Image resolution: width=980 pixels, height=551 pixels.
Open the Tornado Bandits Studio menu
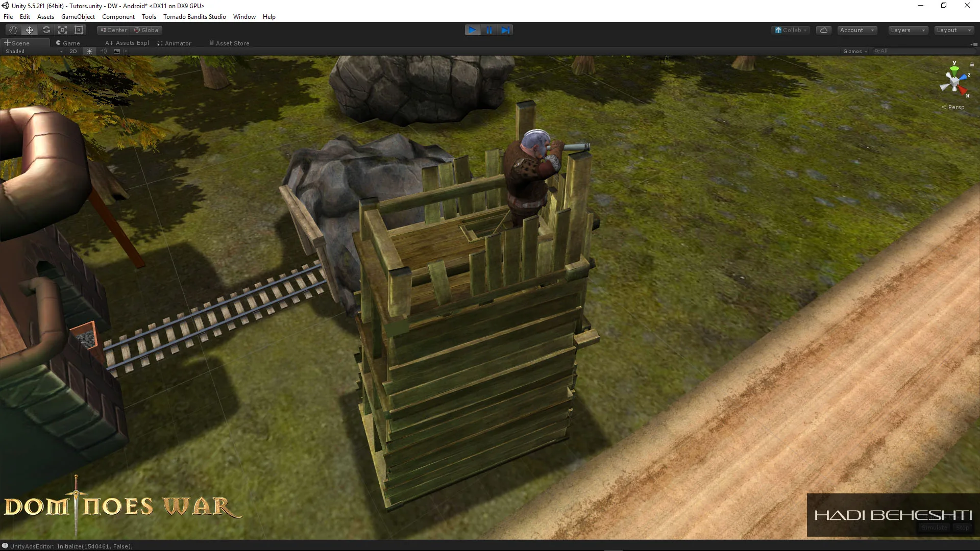click(x=194, y=17)
